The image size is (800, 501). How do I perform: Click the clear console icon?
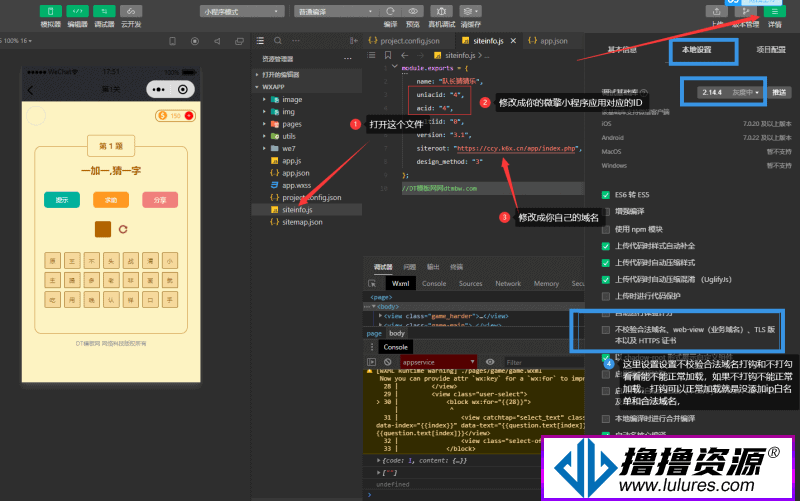(x=388, y=362)
